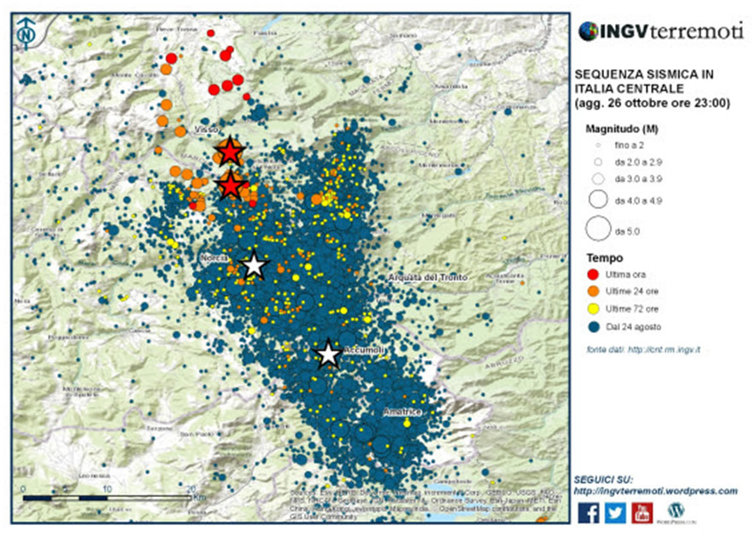Click the north arrow compass icon

point(27,34)
